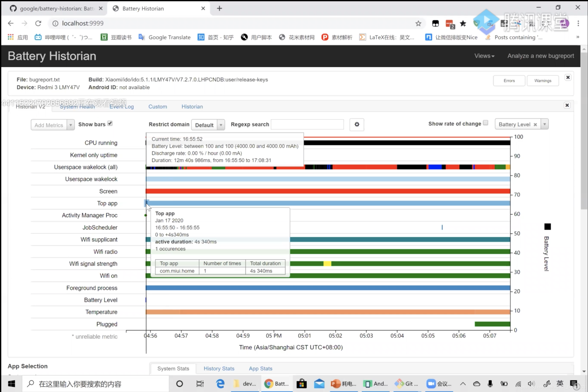Bookmark page with the star icon in the address bar
The height and width of the screenshot is (392, 588).
coord(418,23)
